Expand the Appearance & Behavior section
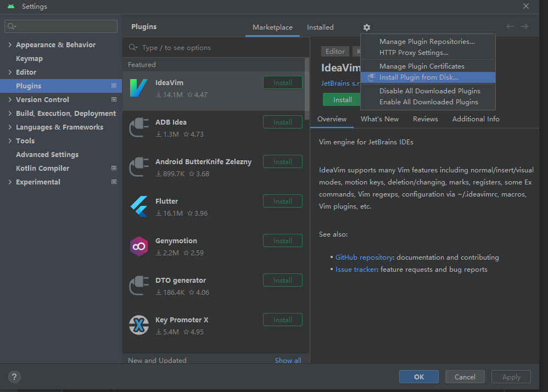Viewport: 548px width, 392px height. (10, 45)
